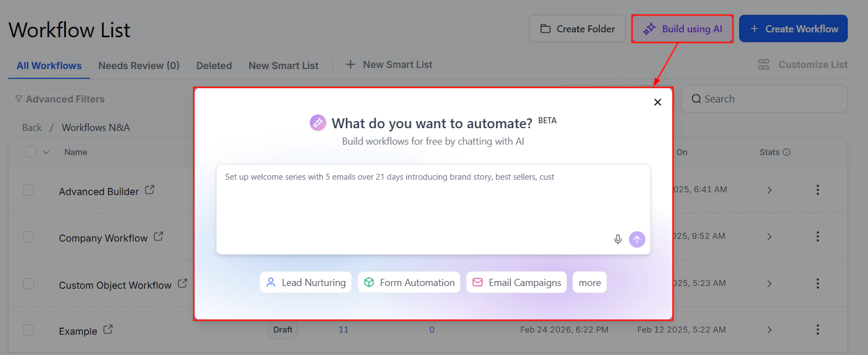The width and height of the screenshot is (868, 355).
Task: Check the Custom Object Workflow row checkbox
Action: (x=29, y=284)
